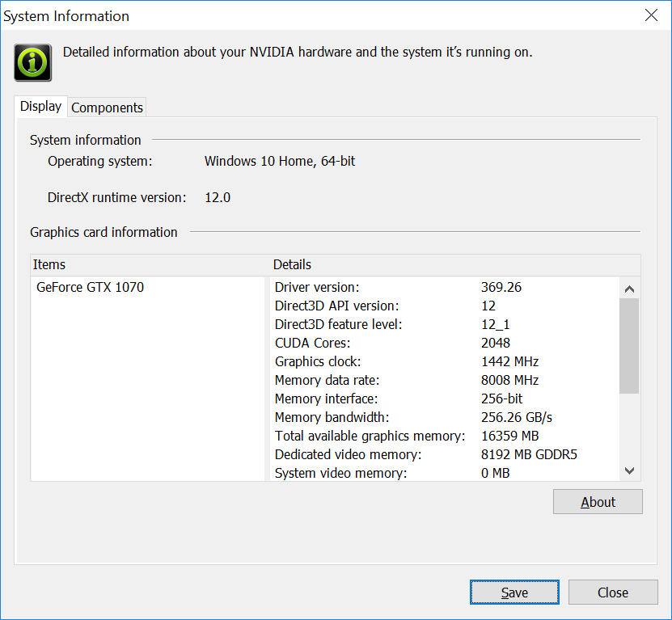Click the 8192 MB GDDR5 value
672x620 pixels.
529,454
